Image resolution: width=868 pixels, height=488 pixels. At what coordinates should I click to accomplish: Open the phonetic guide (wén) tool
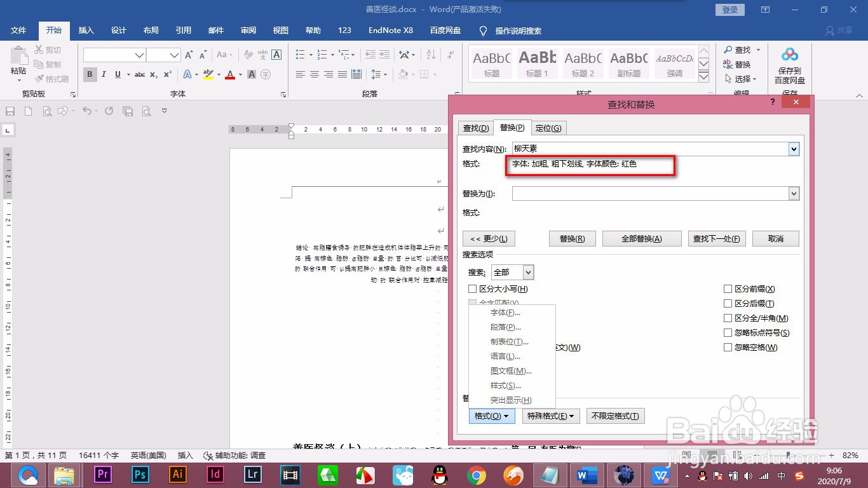[x=262, y=55]
